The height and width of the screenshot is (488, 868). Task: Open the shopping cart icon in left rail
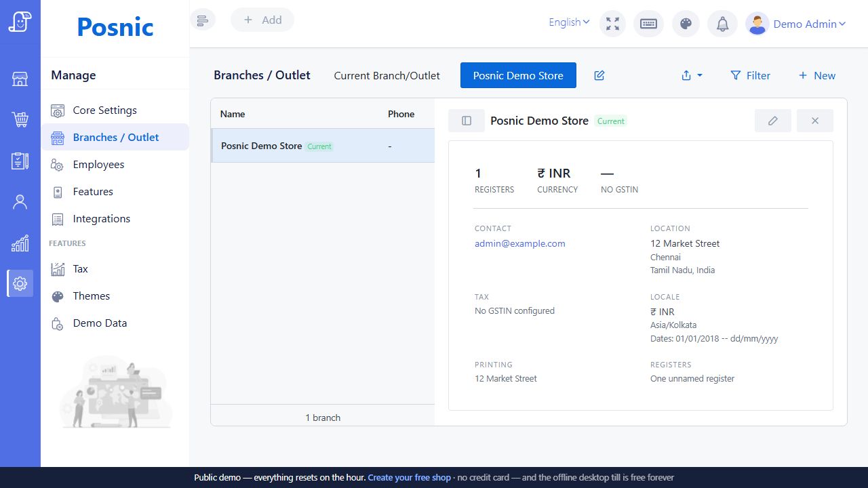tap(20, 120)
